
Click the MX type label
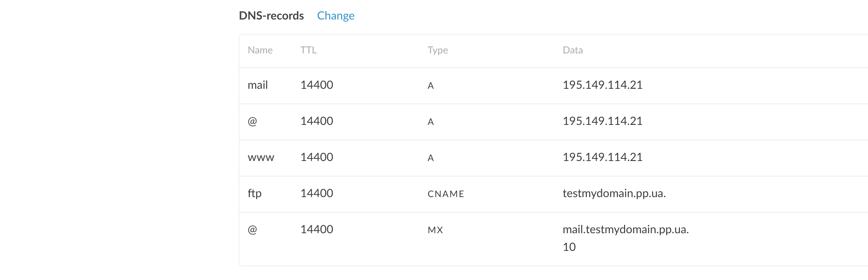[435, 230]
